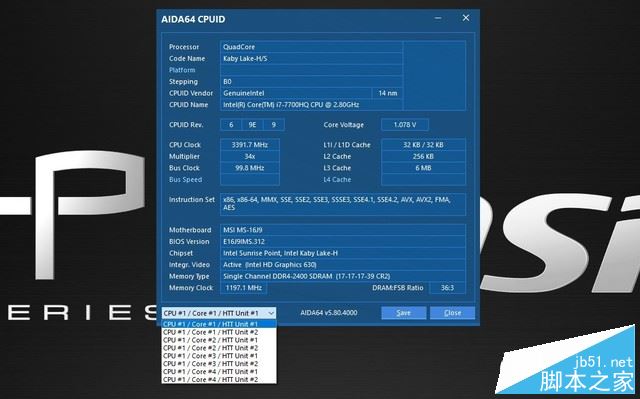Image resolution: width=640 pixels, height=399 pixels.
Task: Click the Intel HD Graphics 630 video value
Action: [343, 264]
